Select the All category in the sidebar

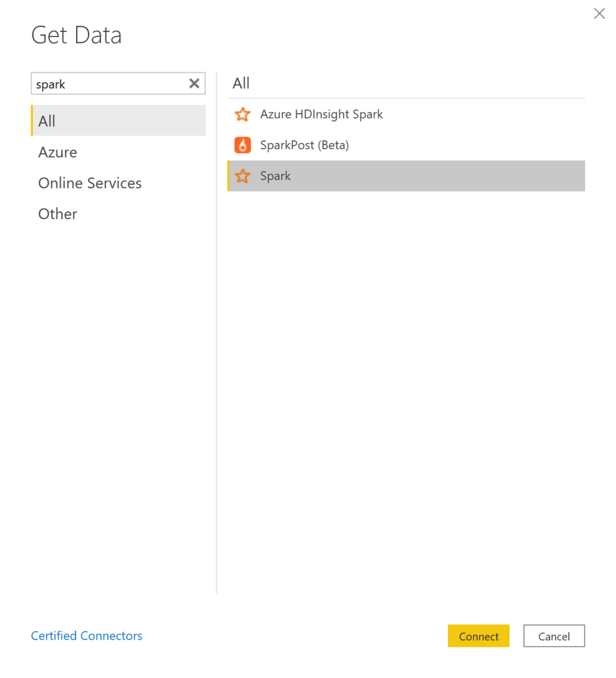[x=46, y=121]
